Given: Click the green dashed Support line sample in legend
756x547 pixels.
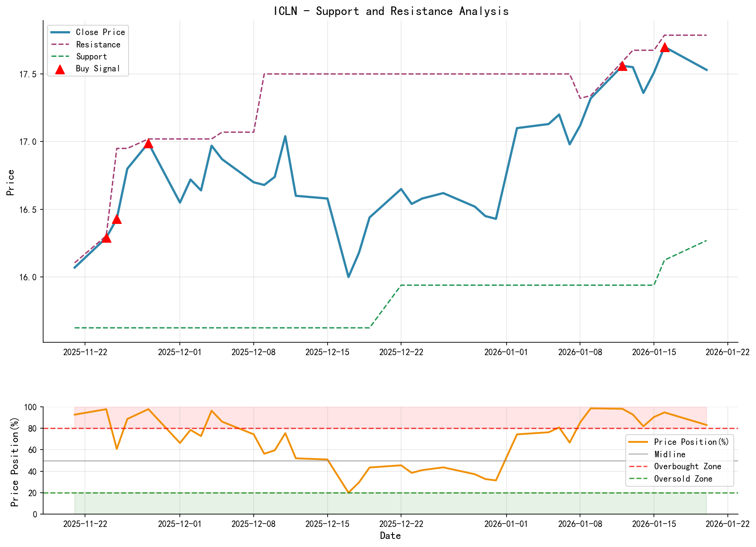Looking at the screenshot, I should [x=61, y=56].
